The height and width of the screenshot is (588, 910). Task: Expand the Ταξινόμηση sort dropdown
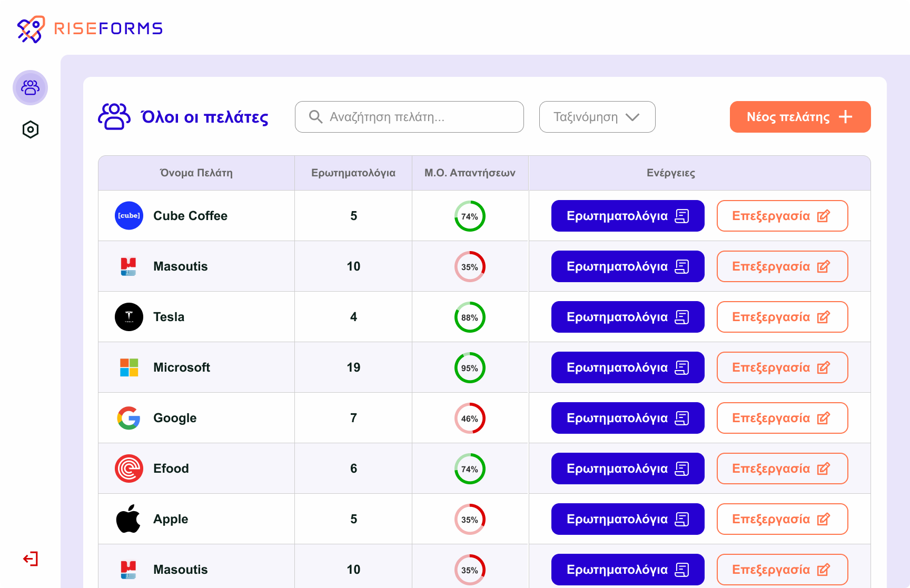pyautogui.click(x=597, y=117)
